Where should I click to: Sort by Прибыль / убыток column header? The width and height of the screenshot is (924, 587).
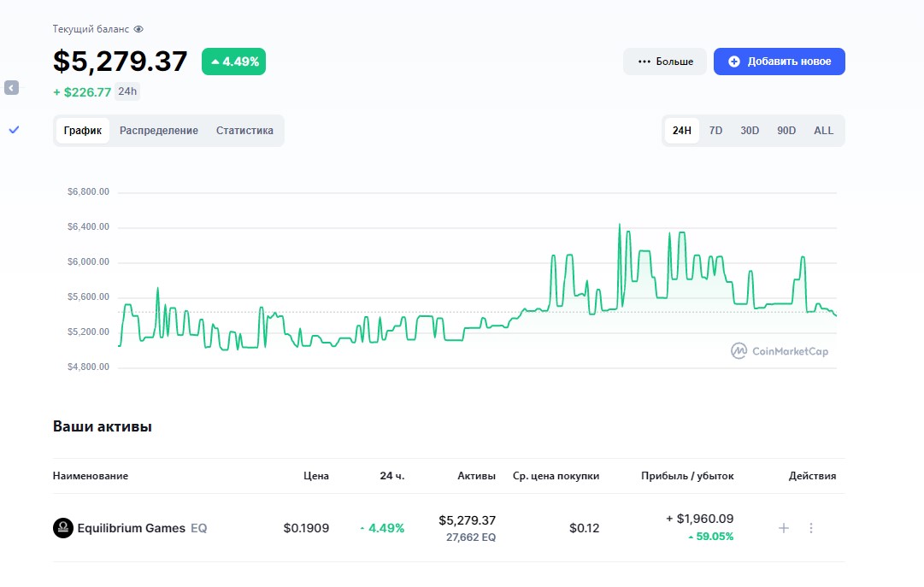[687, 476]
